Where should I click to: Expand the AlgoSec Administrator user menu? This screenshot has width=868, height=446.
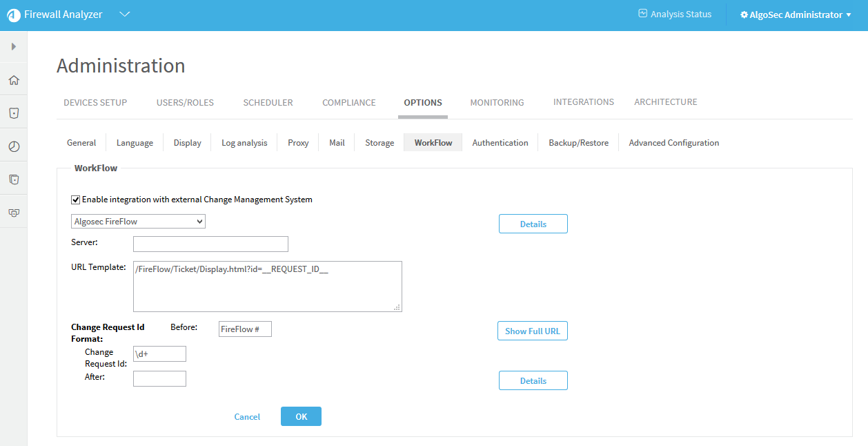pyautogui.click(x=848, y=15)
